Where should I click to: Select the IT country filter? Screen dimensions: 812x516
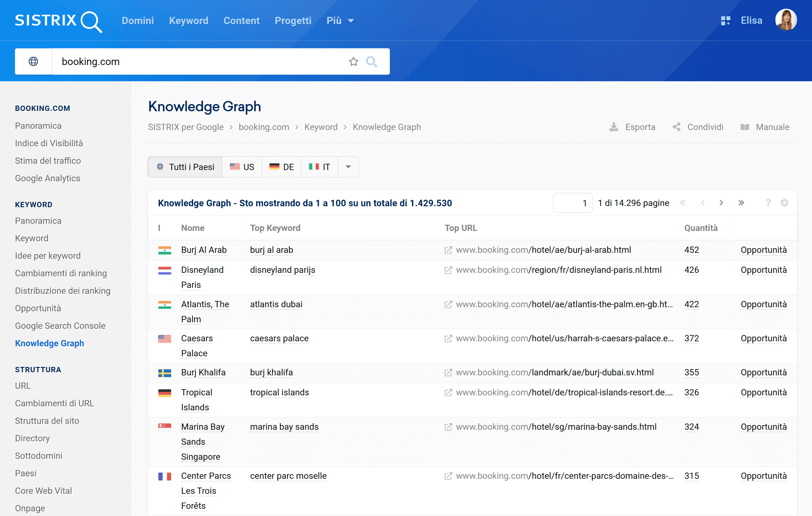coord(319,167)
